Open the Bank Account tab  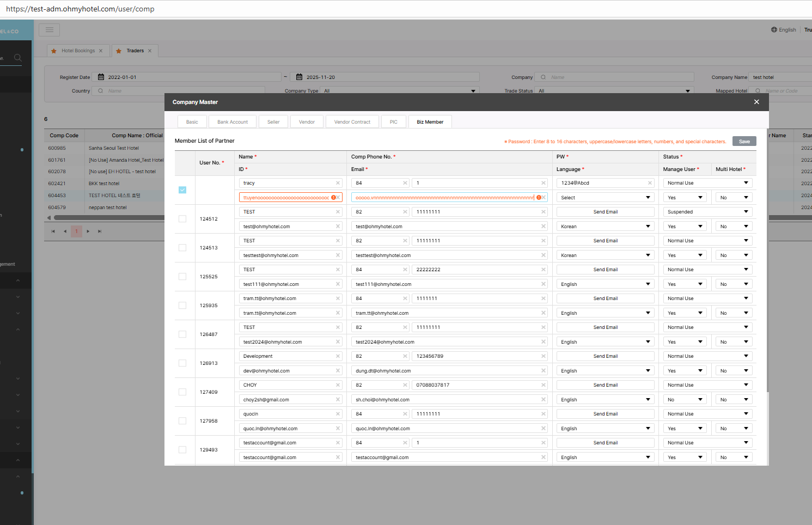coord(232,122)
